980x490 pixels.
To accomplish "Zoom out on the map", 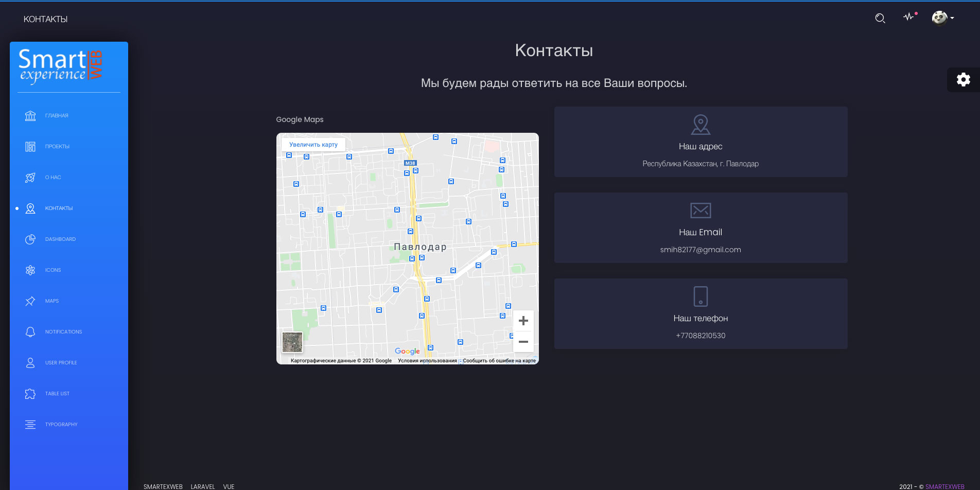I will 523,342.
